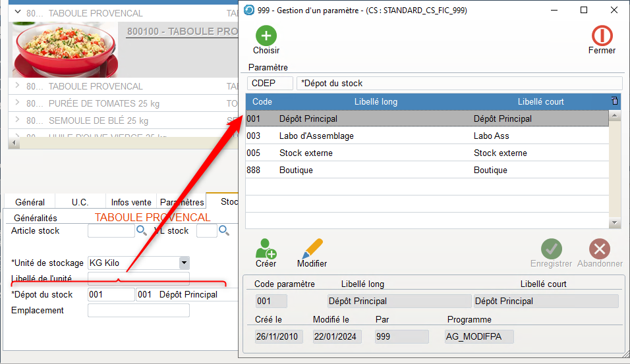Click the table options icon in header corner
This screenshot has height=364, width=630.
(614, 101)
